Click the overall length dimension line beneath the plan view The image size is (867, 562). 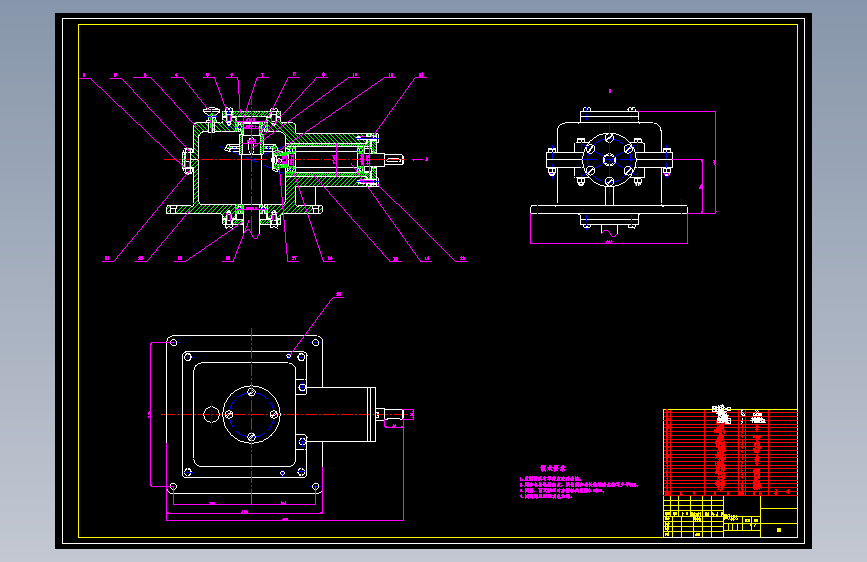coord(285,520)
